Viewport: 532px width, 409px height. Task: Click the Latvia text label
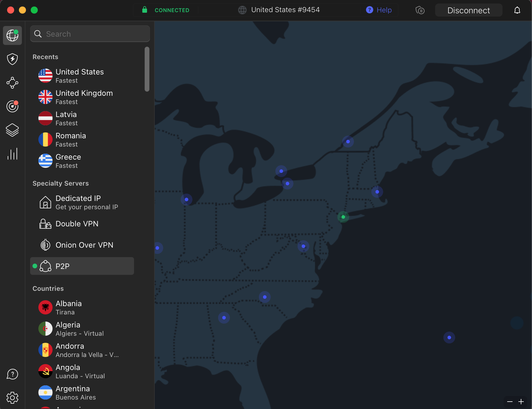click(66, 114)
